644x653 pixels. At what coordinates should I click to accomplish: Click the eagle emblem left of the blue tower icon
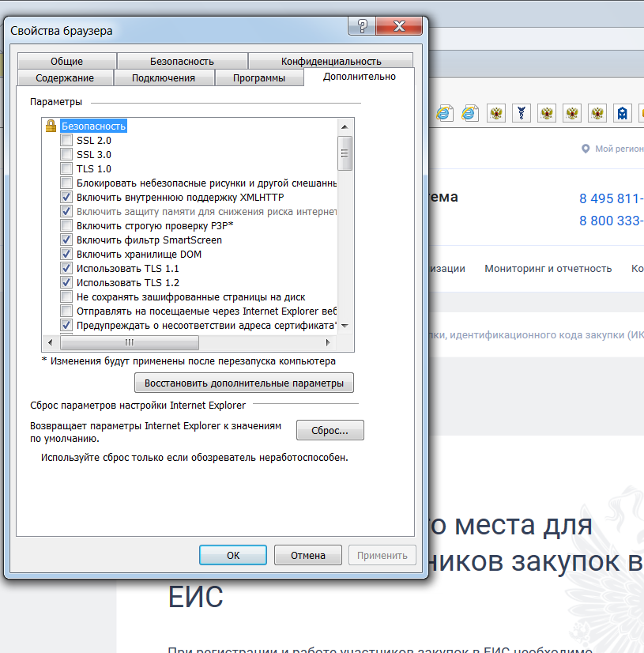coord(597,113)
